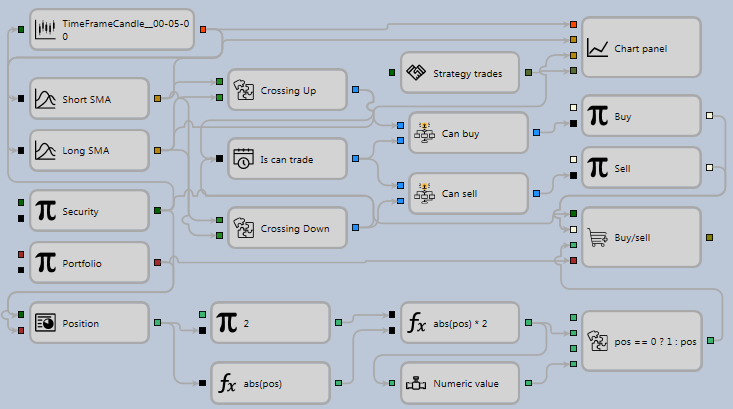Select the Buy/sell node label

pyautogui.click(x=632, y=237)
